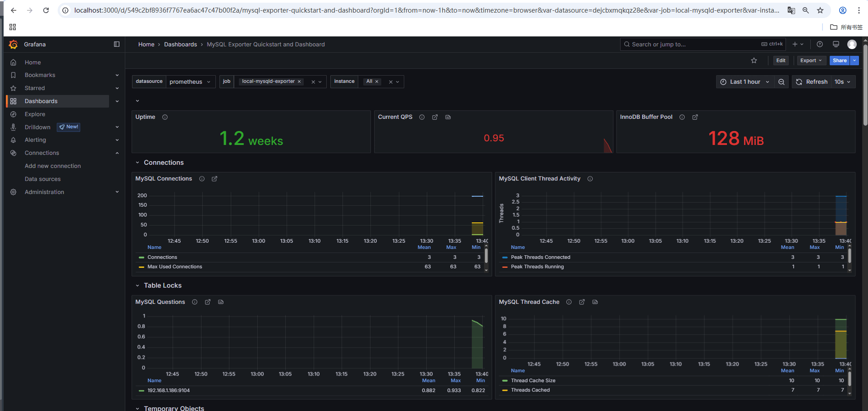The image size is (868, 411).
Task: Open Add new connection in sidebar
Action: point(53,166)
